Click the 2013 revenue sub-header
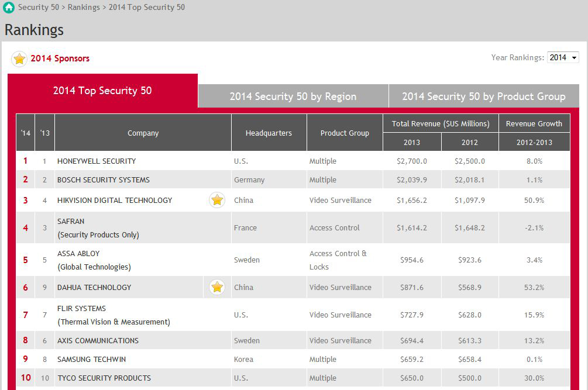 click(412, 142)
